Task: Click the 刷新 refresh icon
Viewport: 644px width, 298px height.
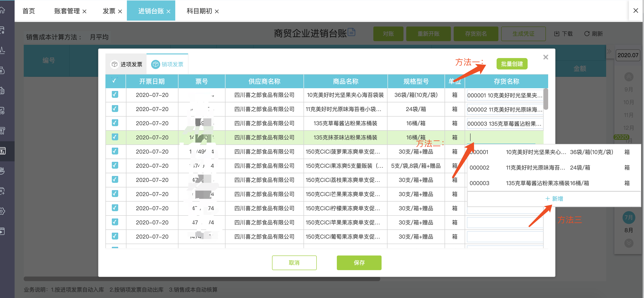Action: (587, 34)
